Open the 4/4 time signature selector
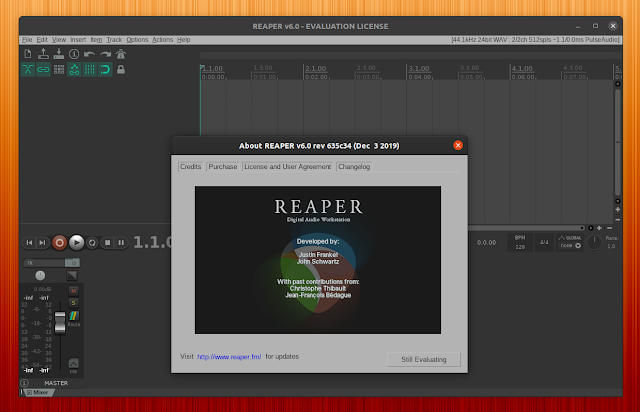The height and width of the screenshot is (412, 640). coord(544,242)
